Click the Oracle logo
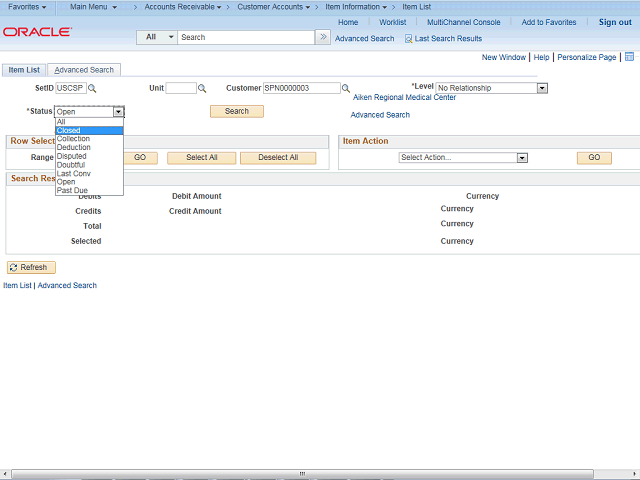640x480 pixels. point(38,32)
